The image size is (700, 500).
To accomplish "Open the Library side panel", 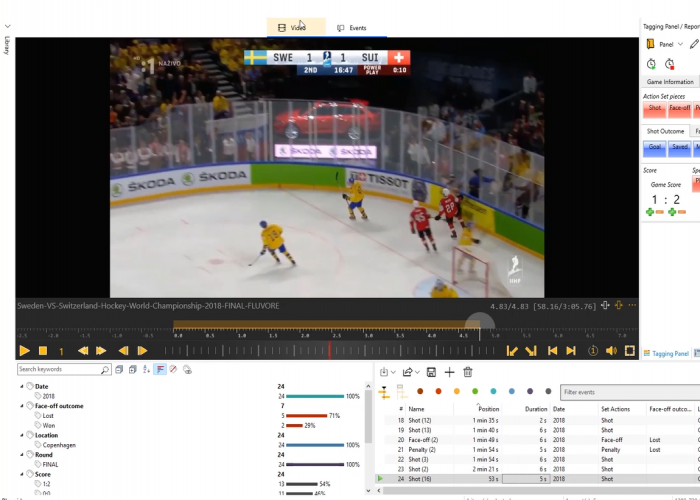I will [7, 45].
